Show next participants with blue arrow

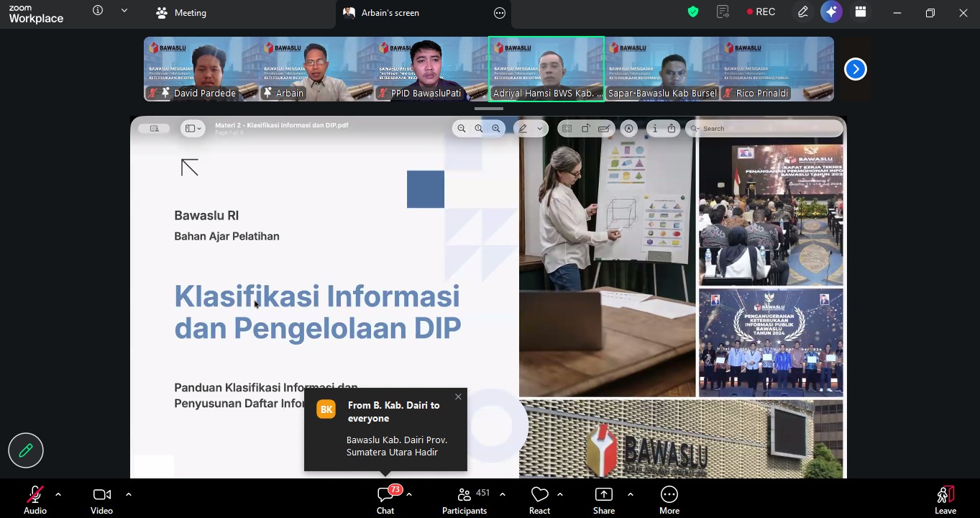[855, 69]
